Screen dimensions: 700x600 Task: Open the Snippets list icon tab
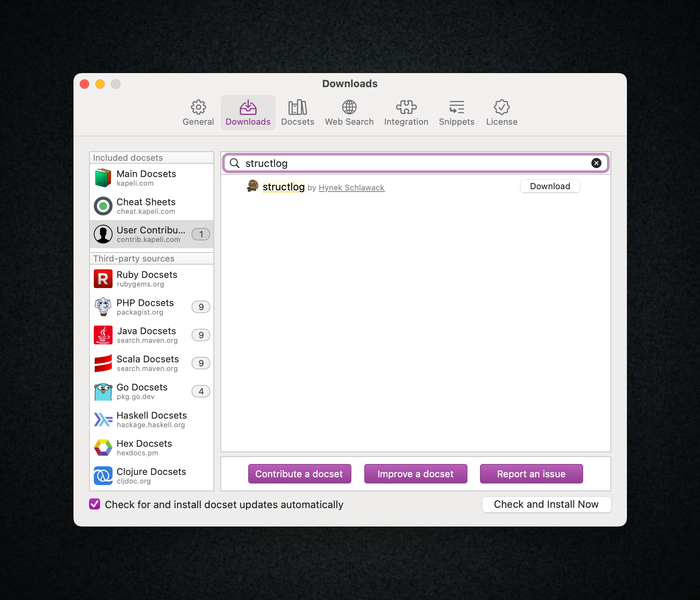(457, 107)
